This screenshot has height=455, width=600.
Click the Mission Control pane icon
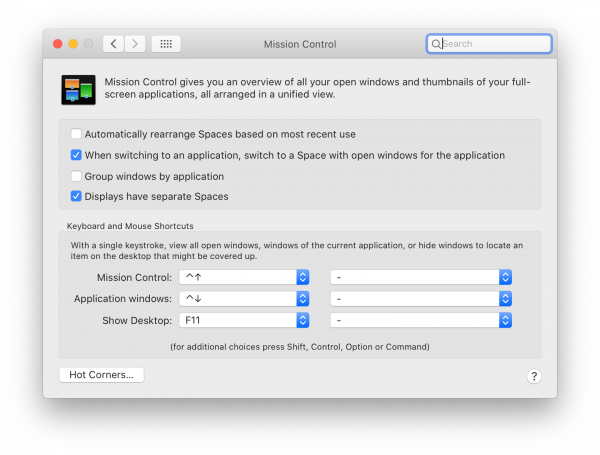pos(78,90)
